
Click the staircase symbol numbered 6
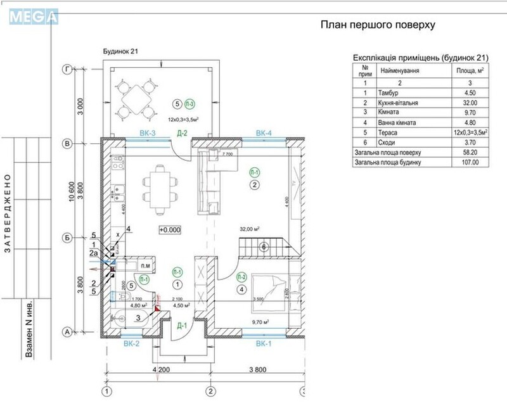tap(269, 247)
